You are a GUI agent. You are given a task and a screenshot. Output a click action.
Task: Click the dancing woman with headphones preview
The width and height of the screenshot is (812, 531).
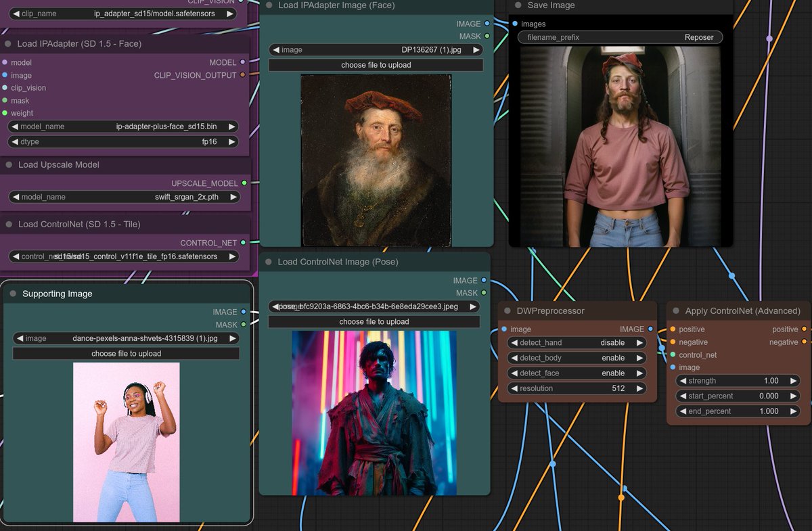pyautogui.click(x=127, y=442)
